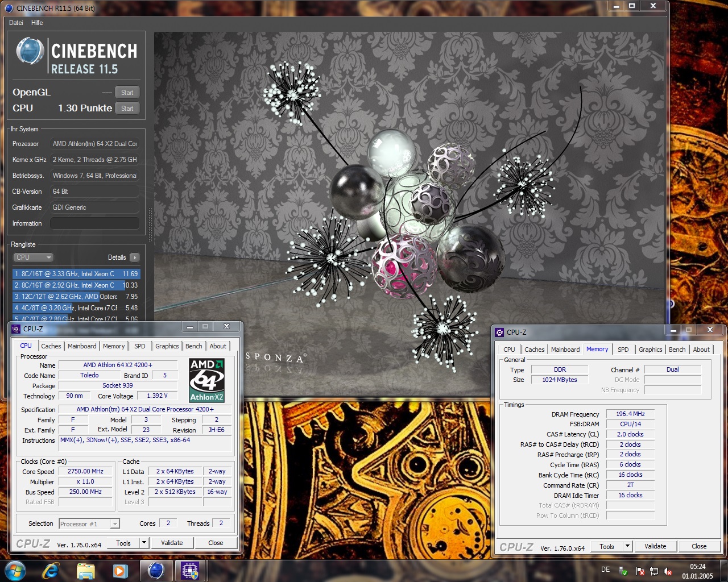This screenshot has height=582, width=728.
Task: Expand the Tools arrow in the CPU-Z CPU window
Action: point(144,543)
